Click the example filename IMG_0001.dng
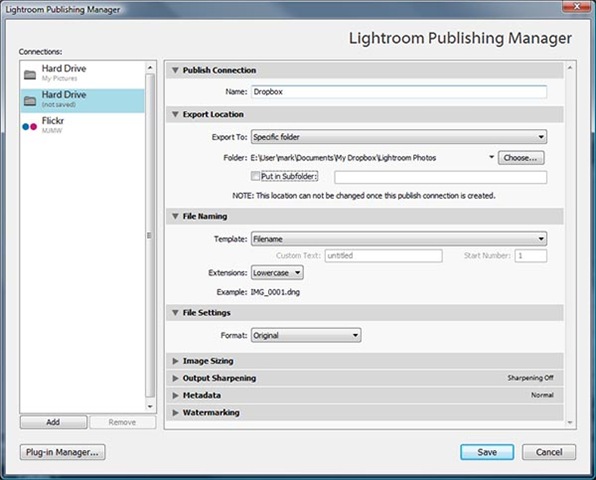Image resolution: width=596 pixels, height=480 pixels. point(275,292)
